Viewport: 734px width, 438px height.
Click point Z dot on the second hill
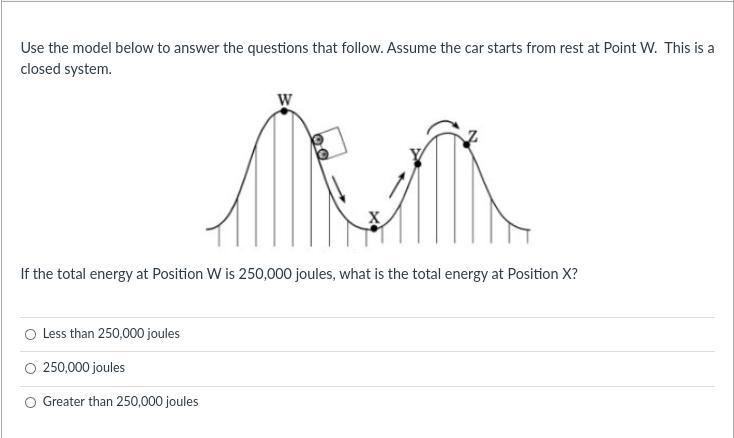tap(467, 146)
